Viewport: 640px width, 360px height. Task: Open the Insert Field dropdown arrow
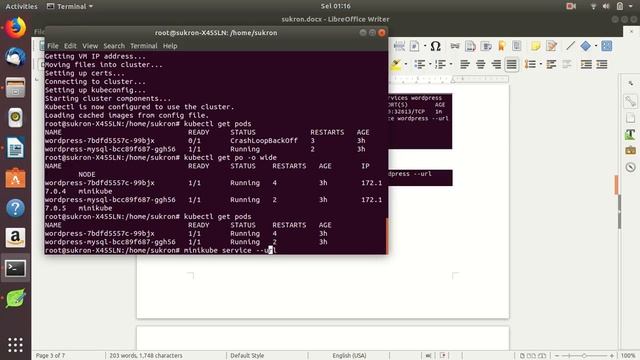click(x=424, y=46)
